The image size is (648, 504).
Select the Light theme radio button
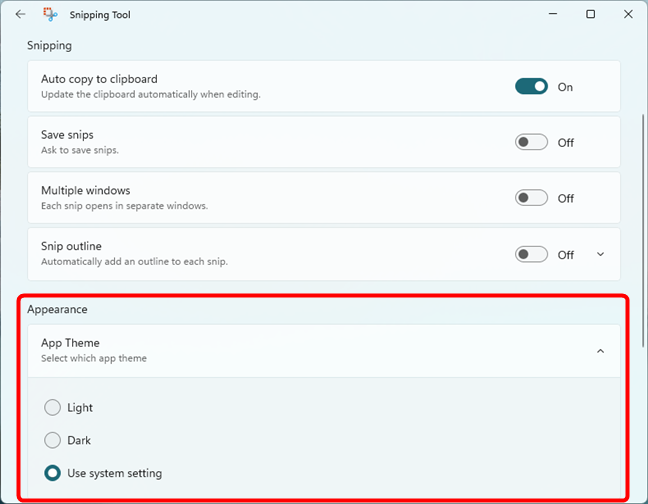(x=52, y=407)
